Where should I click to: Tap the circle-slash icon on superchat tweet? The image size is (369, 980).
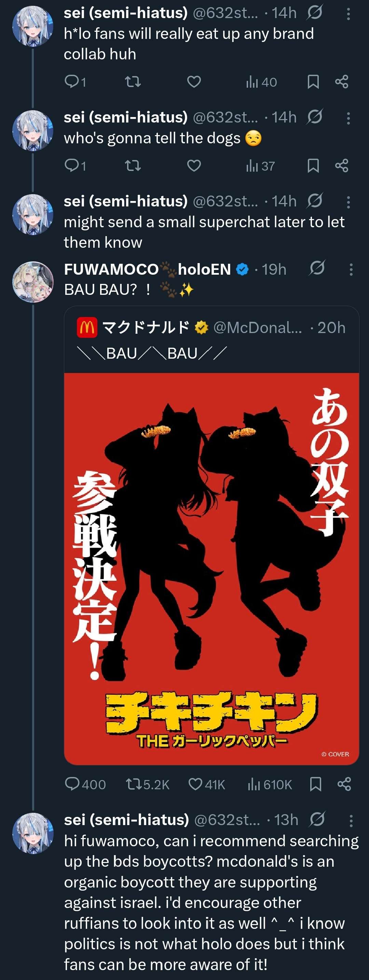tap(315, 201)
